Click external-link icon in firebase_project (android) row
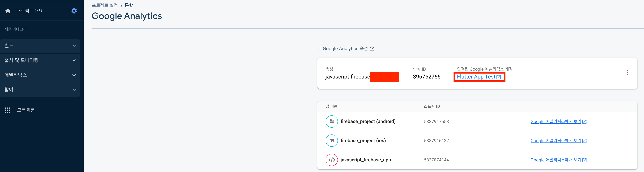Viewport: 644px width, 172px height. click(585, 122)
